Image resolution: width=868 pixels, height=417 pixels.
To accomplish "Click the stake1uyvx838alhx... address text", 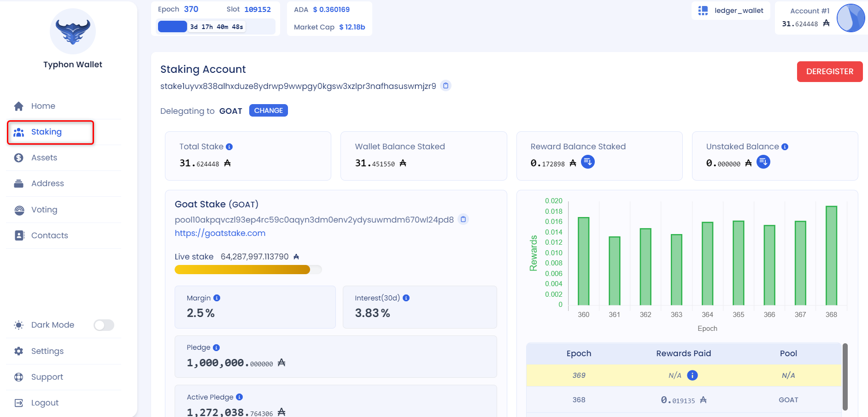I will pyautogui.click(x=298, y=86).
